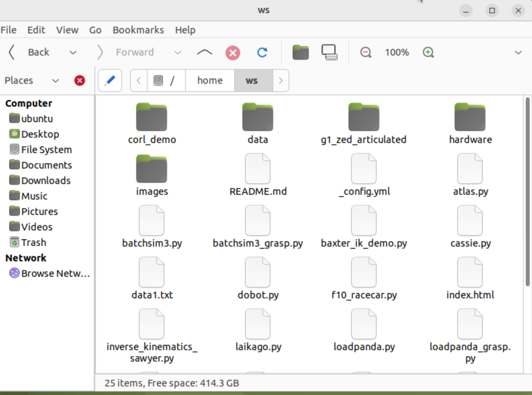Select the data folder icon
Image resolution: width=532 pixels, height=395 pixels.
[258, 117]
